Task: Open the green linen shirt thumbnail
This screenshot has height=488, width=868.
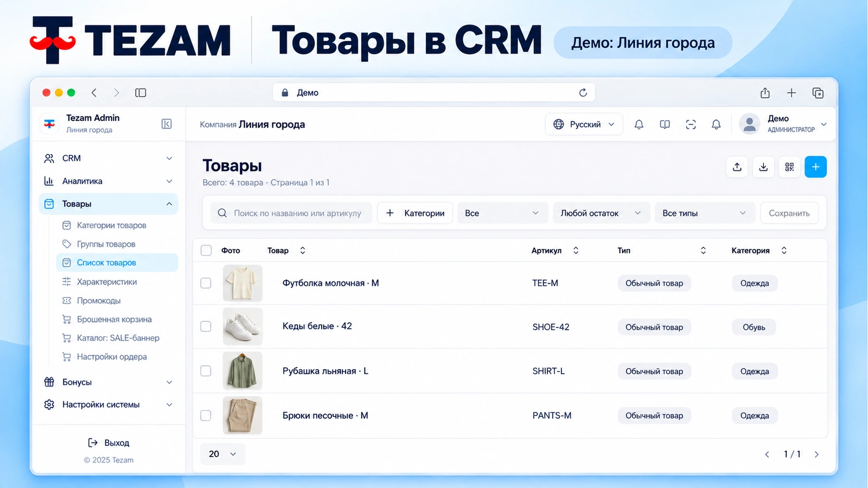Action: pyautogui.click(x=242, y=371)
